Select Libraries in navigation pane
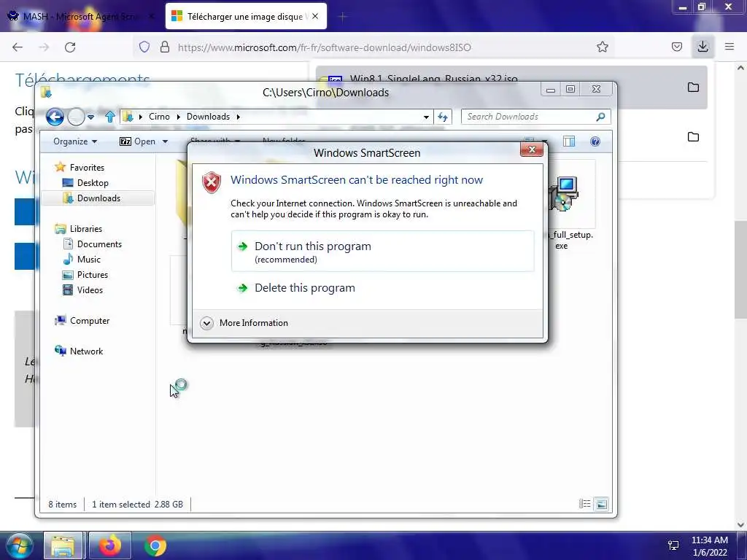Viewport: 747px width, 560px height. point(86,229)
